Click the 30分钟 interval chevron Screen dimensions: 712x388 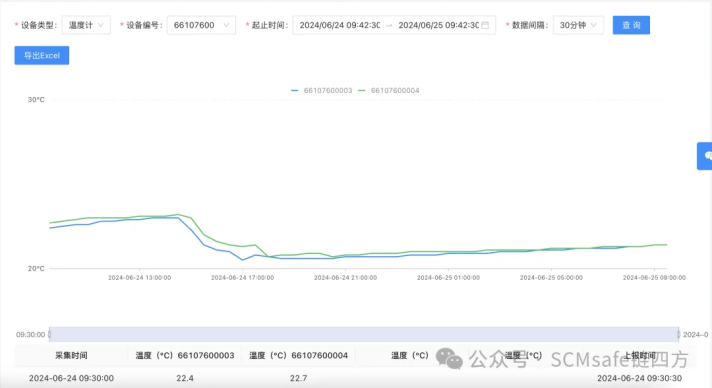pos(593,25)
